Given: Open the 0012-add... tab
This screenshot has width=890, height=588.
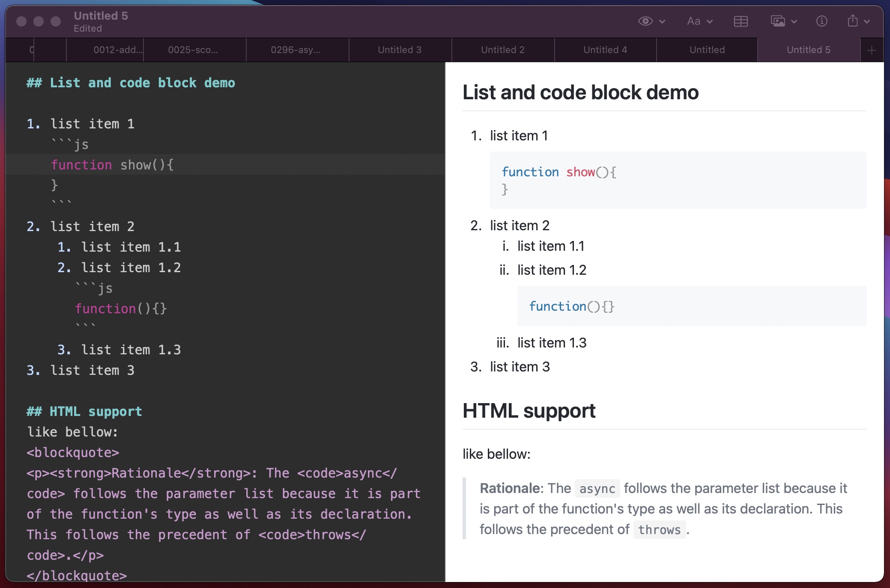Looking at the screenshot, I should [118, 50].
